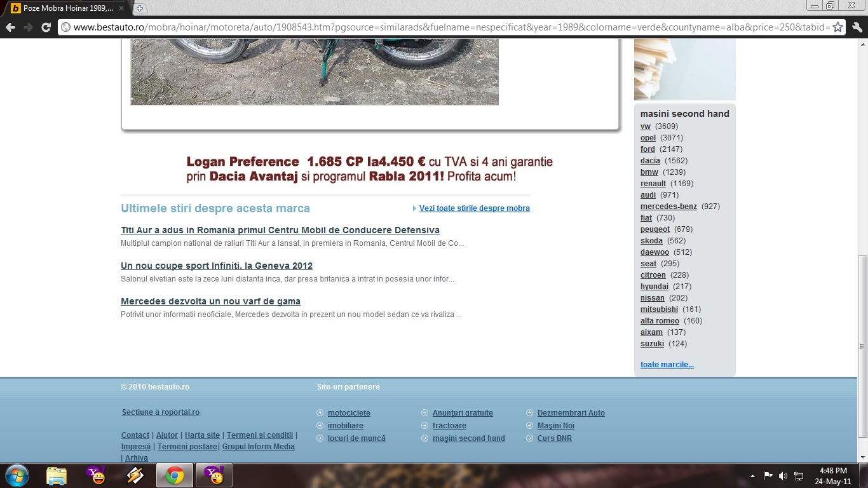
Task: Bookmark this page with the star icon
Action: click(x=837, y=27)
